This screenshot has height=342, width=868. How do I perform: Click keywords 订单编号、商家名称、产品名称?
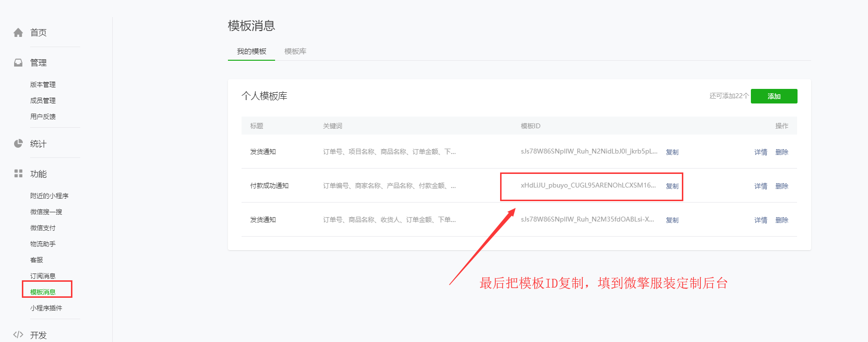[x=389, y=186]
